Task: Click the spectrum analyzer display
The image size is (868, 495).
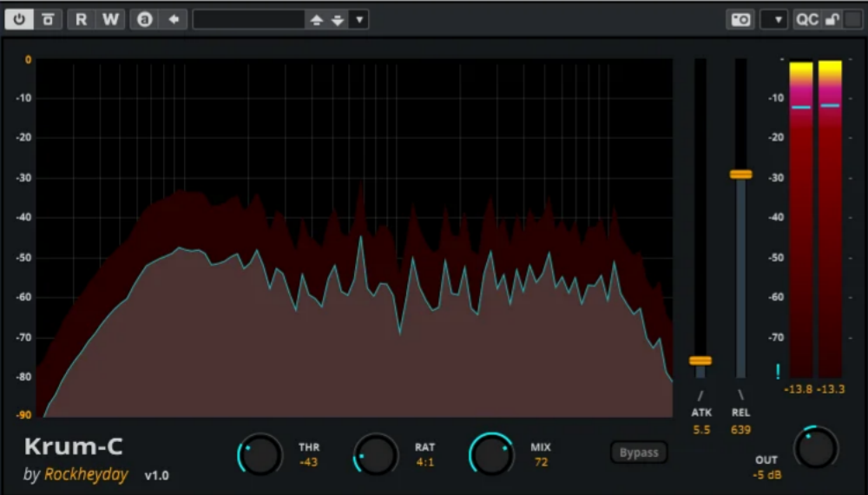Action: point(354,237)
